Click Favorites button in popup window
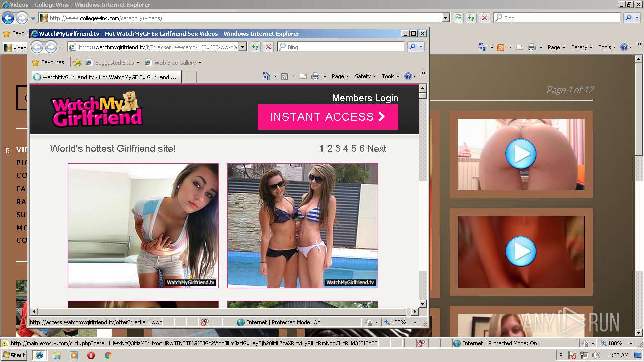644x362 pixels. pyautogui.click(x=48, y=63)
